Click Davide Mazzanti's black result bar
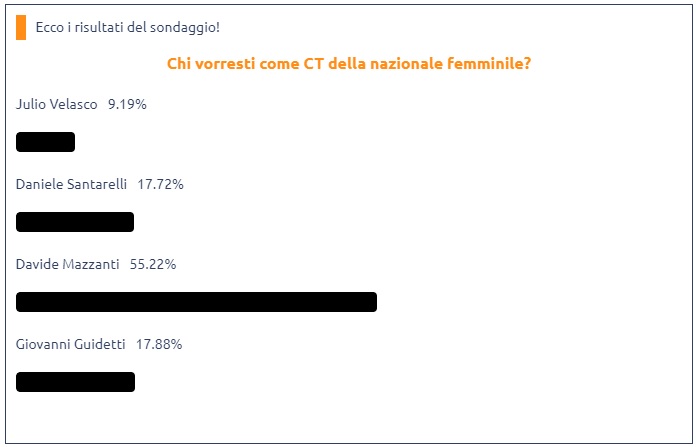697x447 pixels. (196, 302)
